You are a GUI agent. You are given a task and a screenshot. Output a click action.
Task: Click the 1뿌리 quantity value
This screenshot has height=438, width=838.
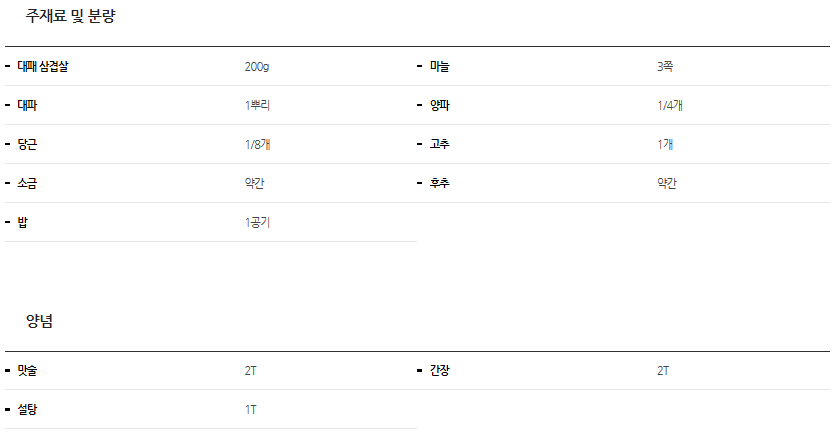click(258, 106)
